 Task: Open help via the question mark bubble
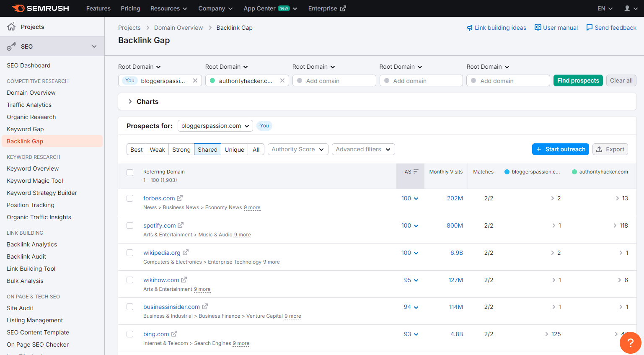[630, 343]
